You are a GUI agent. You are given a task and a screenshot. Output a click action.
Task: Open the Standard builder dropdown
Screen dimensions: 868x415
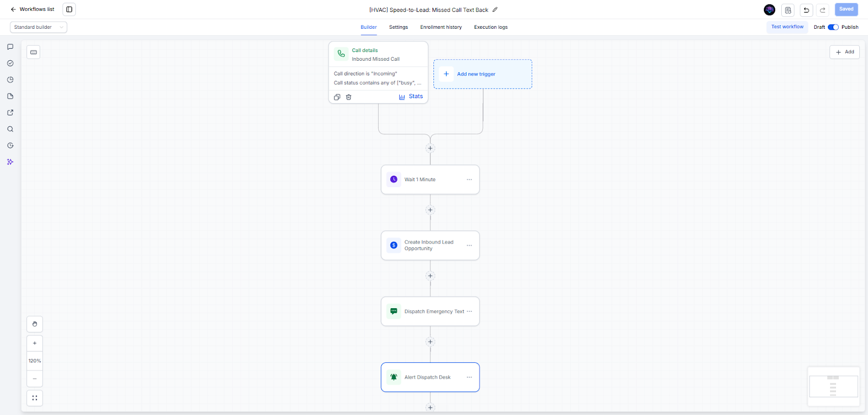(39, 27)
